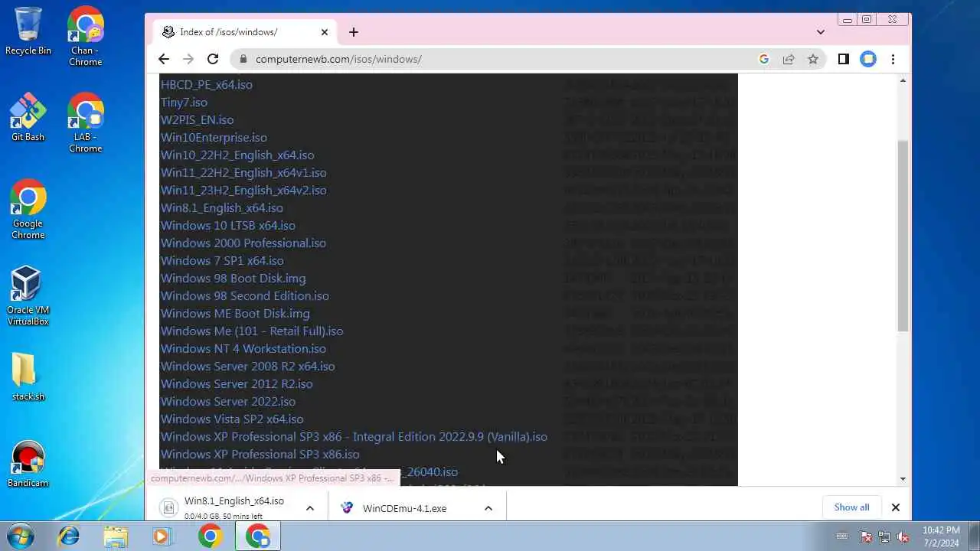
Task: Expand the tab search chevron
Action: (x=821, y=32)
